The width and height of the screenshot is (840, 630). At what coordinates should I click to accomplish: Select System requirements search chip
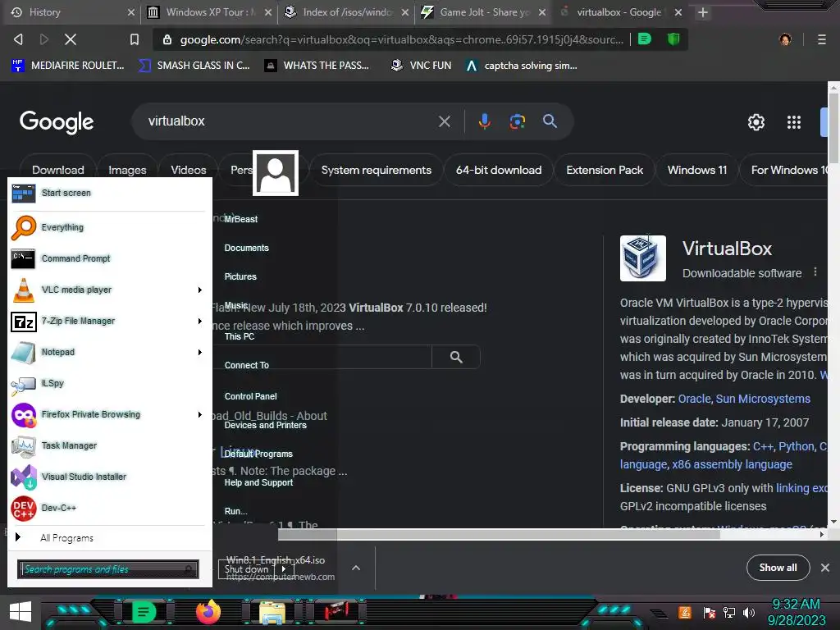point(376,171)
